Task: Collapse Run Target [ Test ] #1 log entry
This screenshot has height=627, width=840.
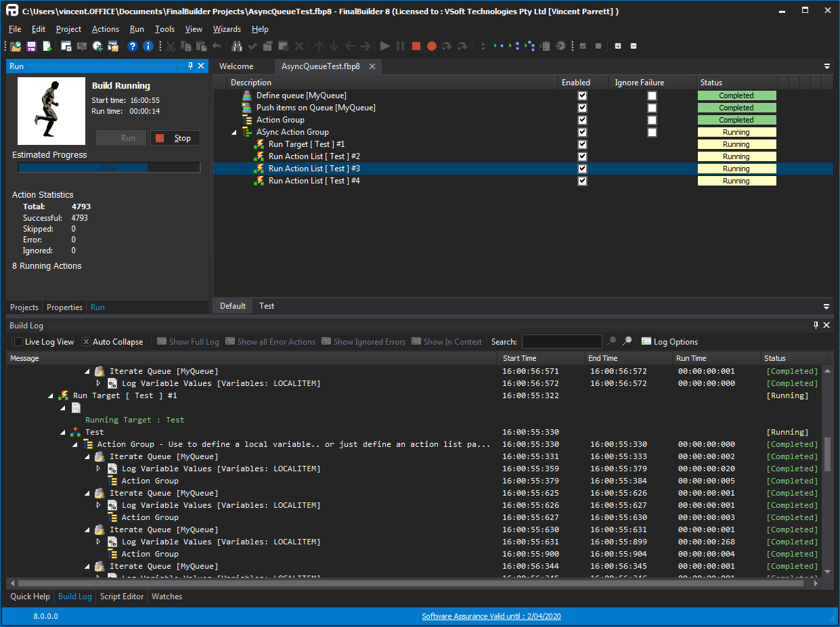Action: pos(51,395)
